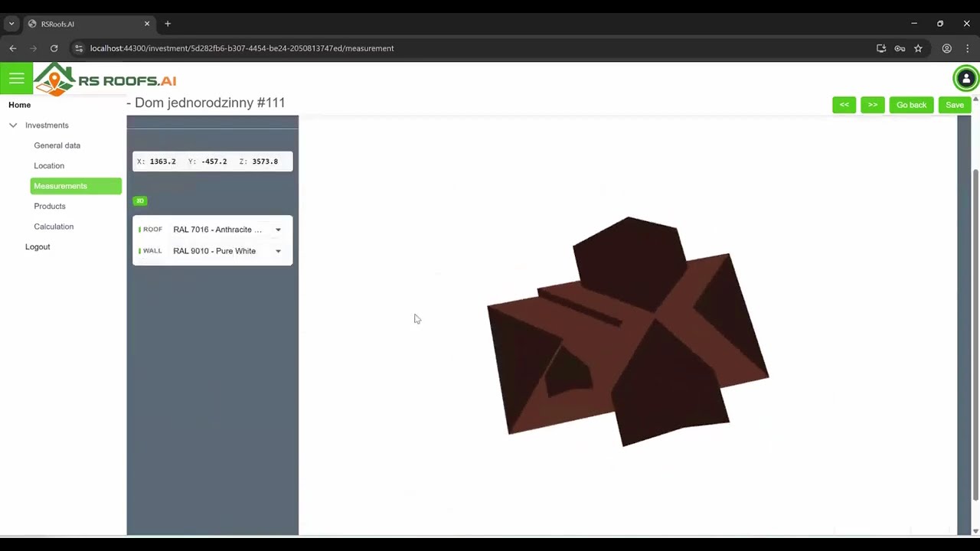
Task: Close the RSRoofs.AI tab
Action: tap(147, 24)
